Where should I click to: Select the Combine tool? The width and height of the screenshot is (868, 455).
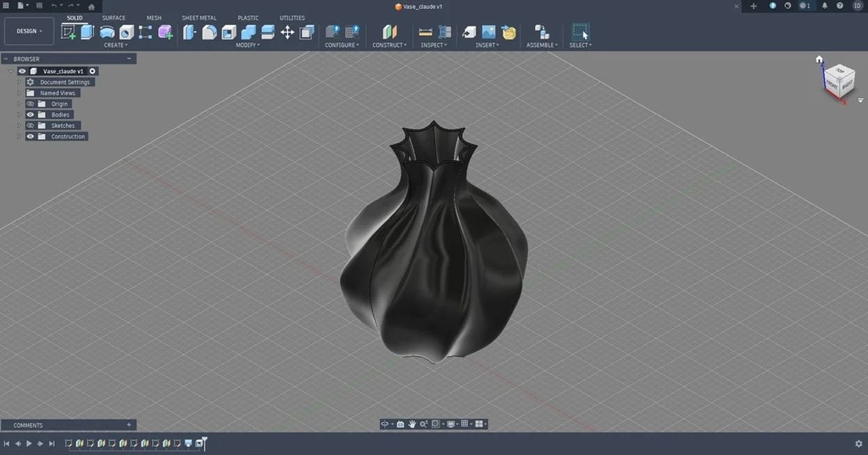[248, 32]
